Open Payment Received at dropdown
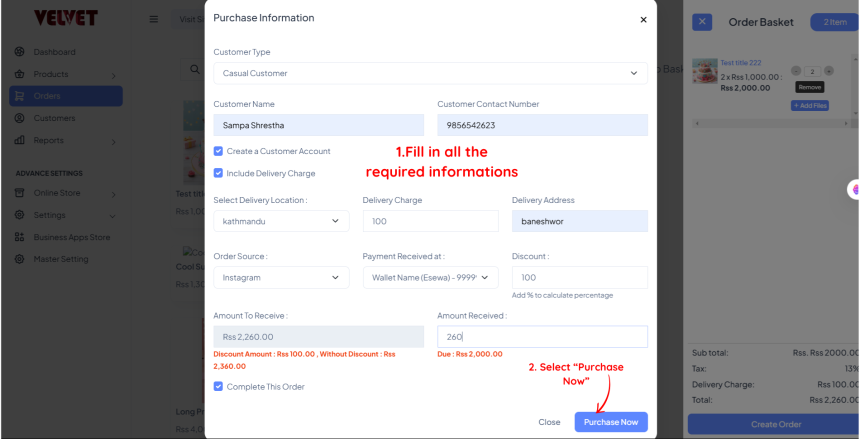 pyautogui.click(x=430, y=277)
